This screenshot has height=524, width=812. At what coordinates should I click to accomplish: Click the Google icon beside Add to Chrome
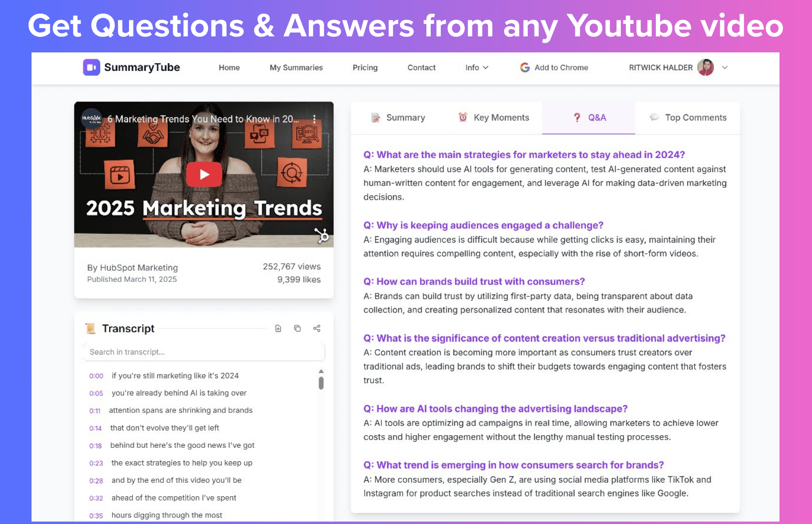(525, 67)
